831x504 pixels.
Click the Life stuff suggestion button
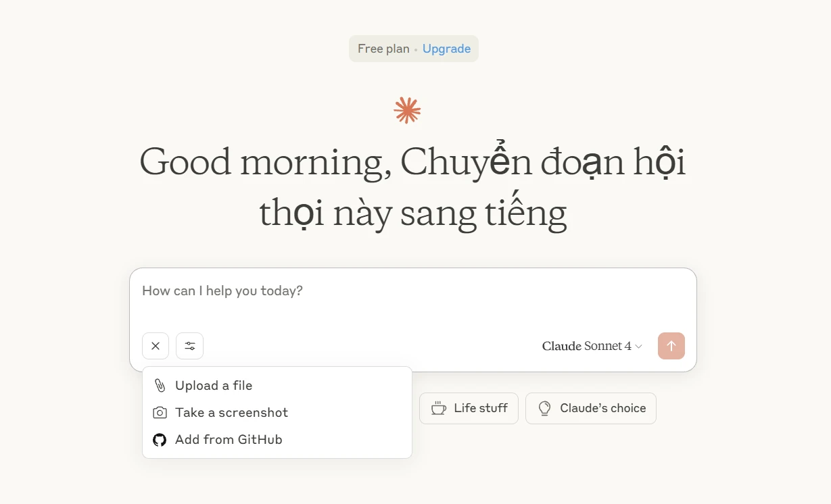coord(469,408)
